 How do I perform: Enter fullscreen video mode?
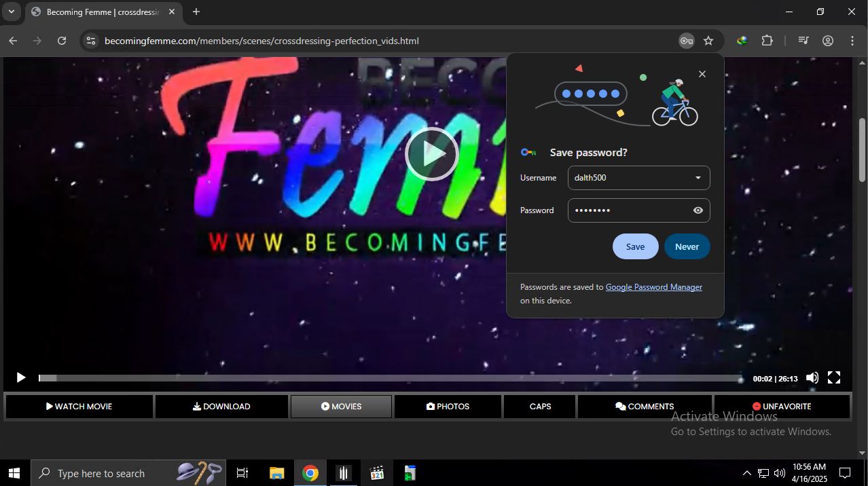pyautogui.click(x=834, y=378)
